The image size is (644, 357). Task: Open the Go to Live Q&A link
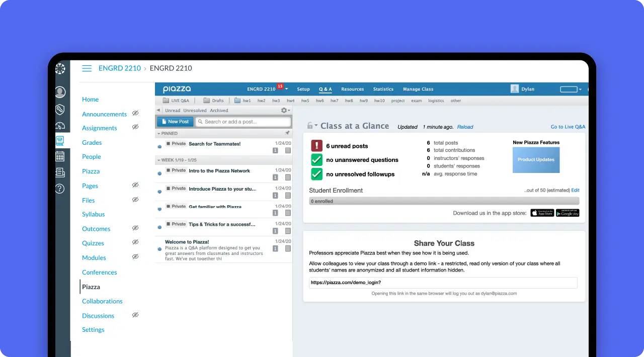568,127
